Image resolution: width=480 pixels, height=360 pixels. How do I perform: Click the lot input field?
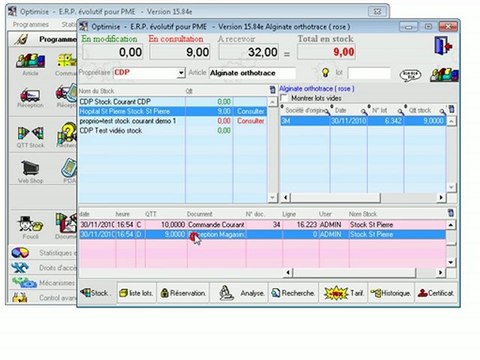pos(369,73)
